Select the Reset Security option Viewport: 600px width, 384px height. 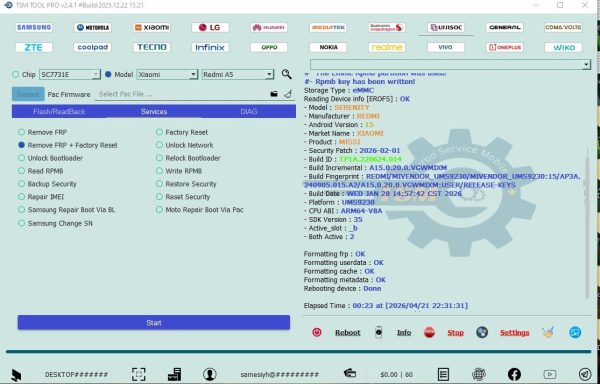(183, 197)
